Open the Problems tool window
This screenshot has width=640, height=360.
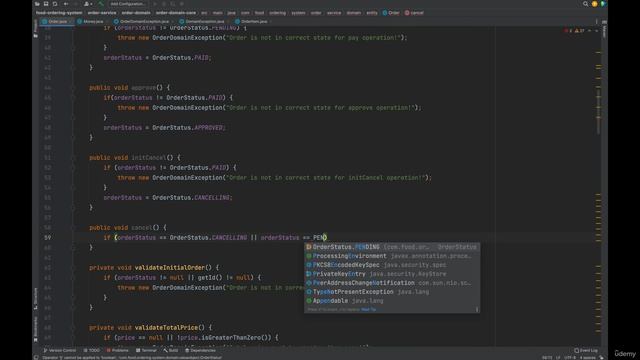point(118,350)
